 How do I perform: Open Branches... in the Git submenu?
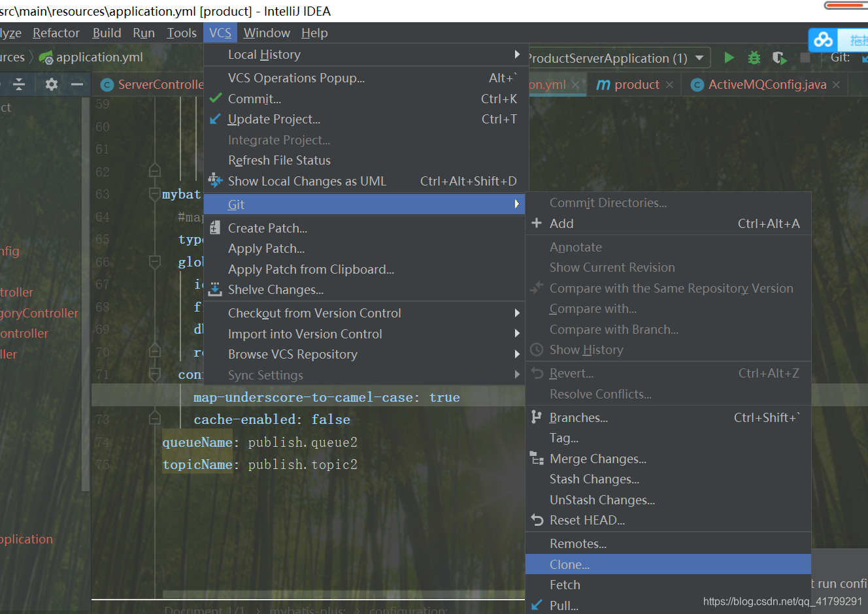(668, 417)
